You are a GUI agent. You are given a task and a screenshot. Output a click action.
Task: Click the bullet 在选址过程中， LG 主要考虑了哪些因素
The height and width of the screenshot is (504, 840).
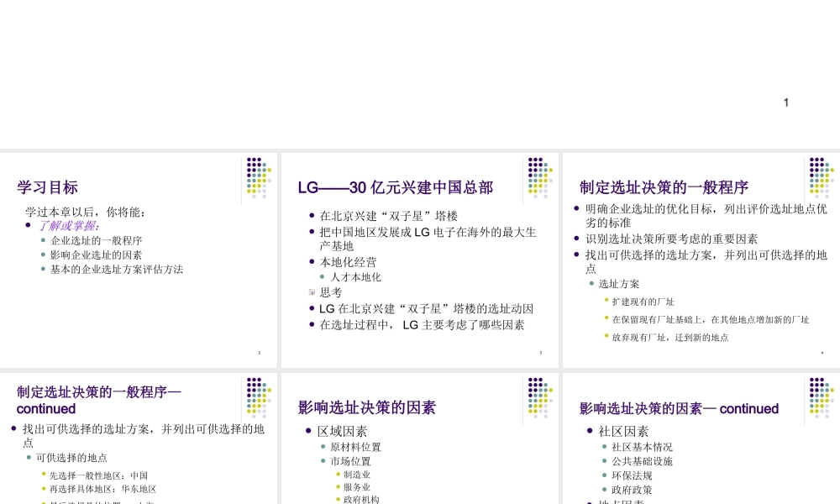[x=422, y=325]
